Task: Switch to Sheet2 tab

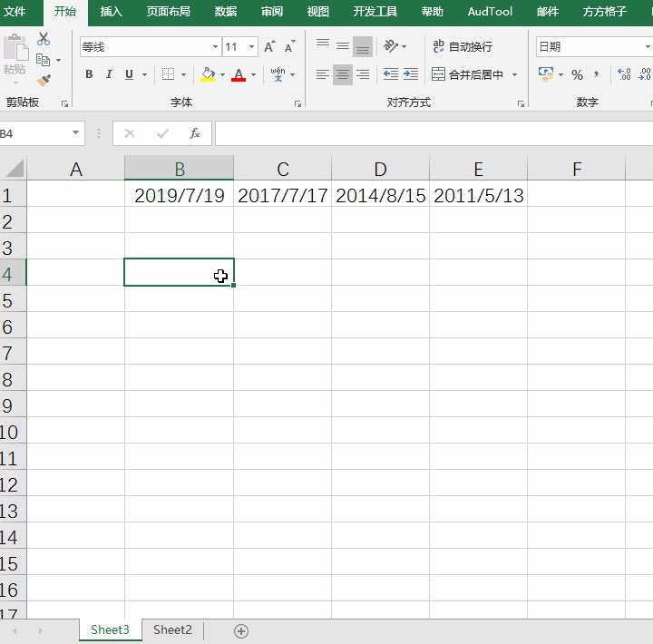Action: [172, 629]
